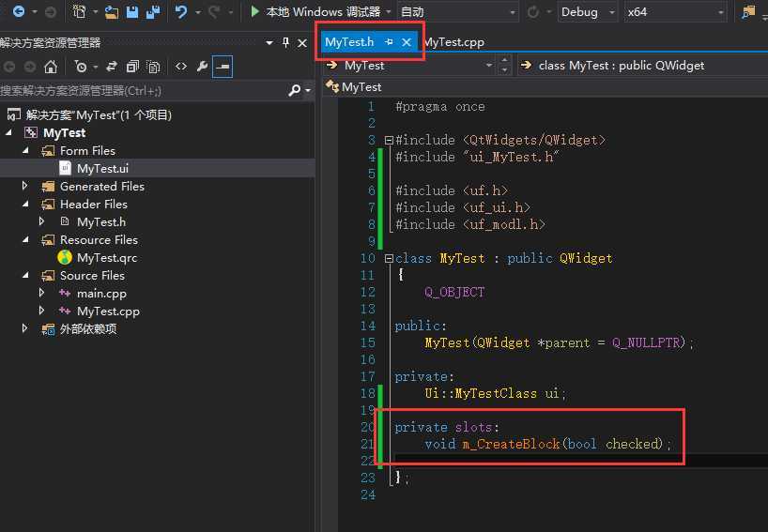Screen dimensions: 768x532
Task: Expand the Generated Files folder
Action: coord(24,186)
